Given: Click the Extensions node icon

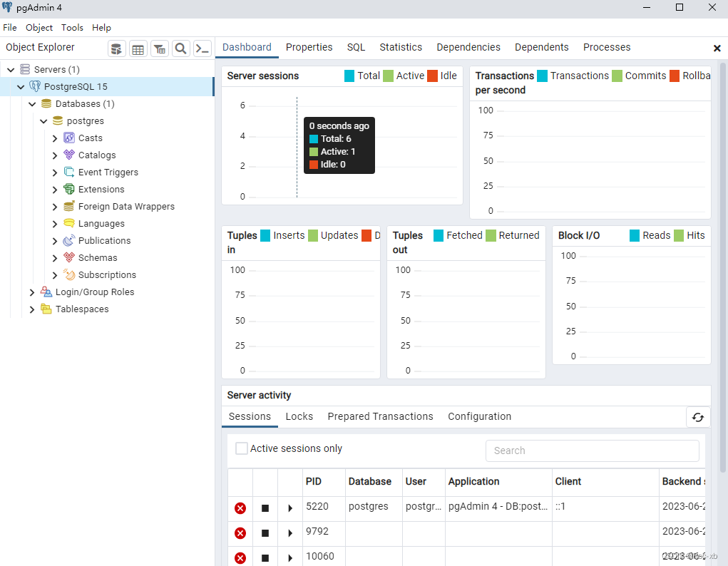Looking at the screenshot, I should 68,189.
